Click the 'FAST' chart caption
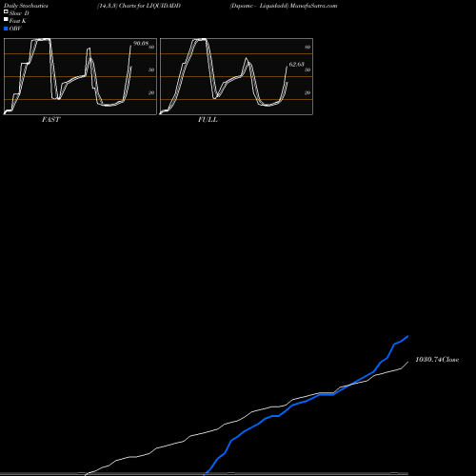 (50, 120)
